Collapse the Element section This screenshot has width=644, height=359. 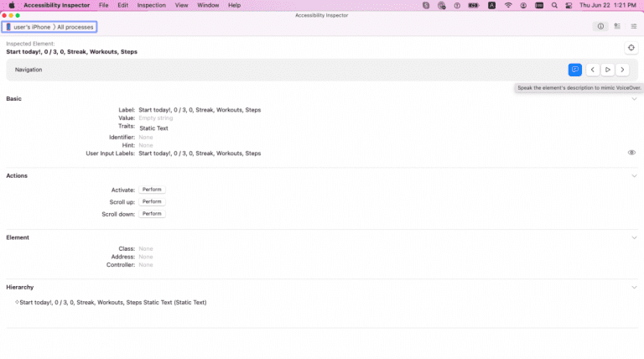pos(634,237)
